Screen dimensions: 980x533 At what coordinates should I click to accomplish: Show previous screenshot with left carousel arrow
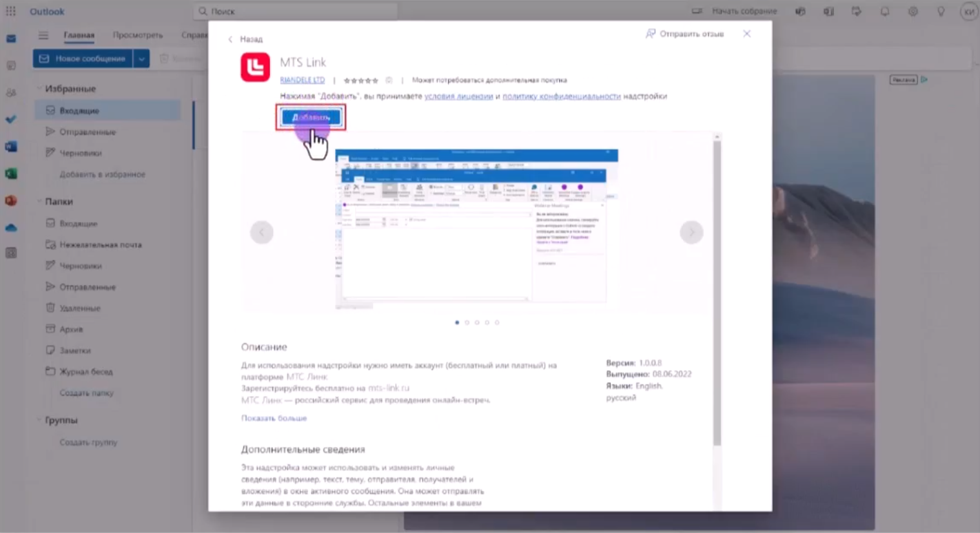click(x=261, y=233)
